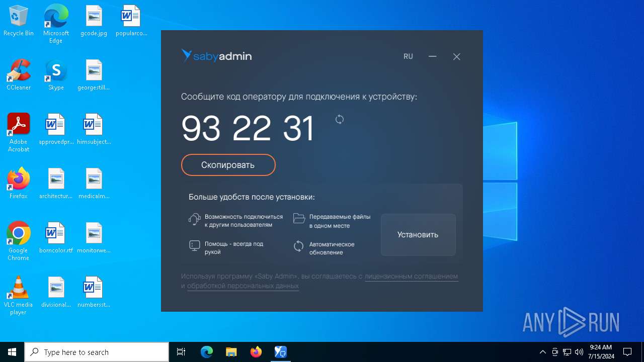
Task: Click the Скопировать button
Action: pos(228,165)
